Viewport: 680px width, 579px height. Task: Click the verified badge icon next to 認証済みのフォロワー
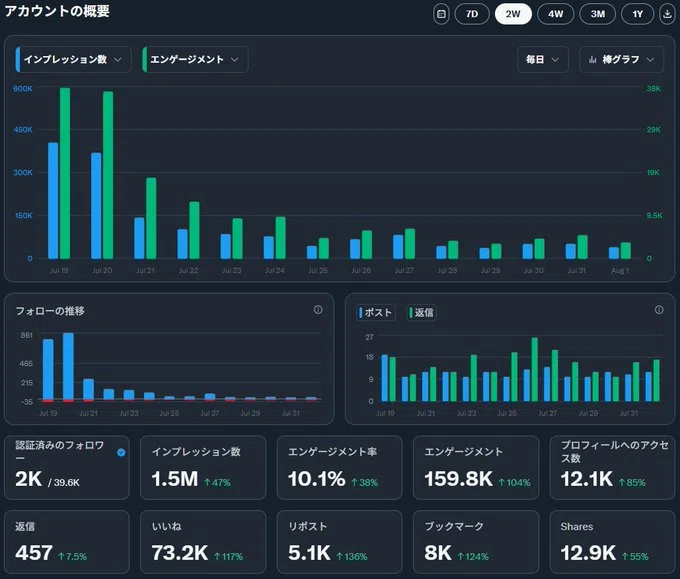click(x=121, y=452)
